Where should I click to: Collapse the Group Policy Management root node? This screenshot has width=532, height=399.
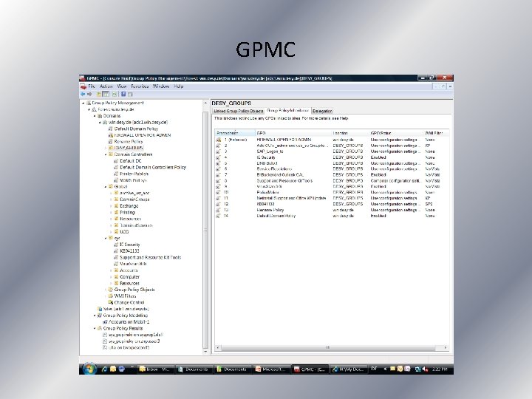tap(83, 103)
